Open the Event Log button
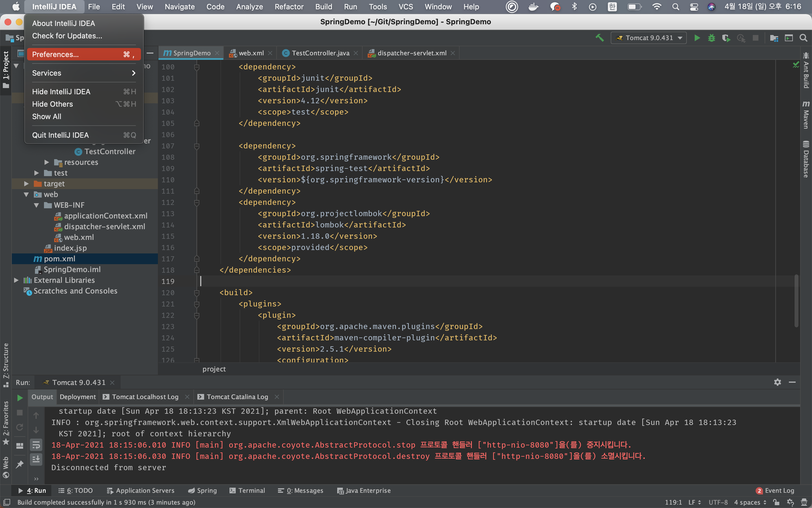Viewport: 812px width, 508px height. point(775,491)
